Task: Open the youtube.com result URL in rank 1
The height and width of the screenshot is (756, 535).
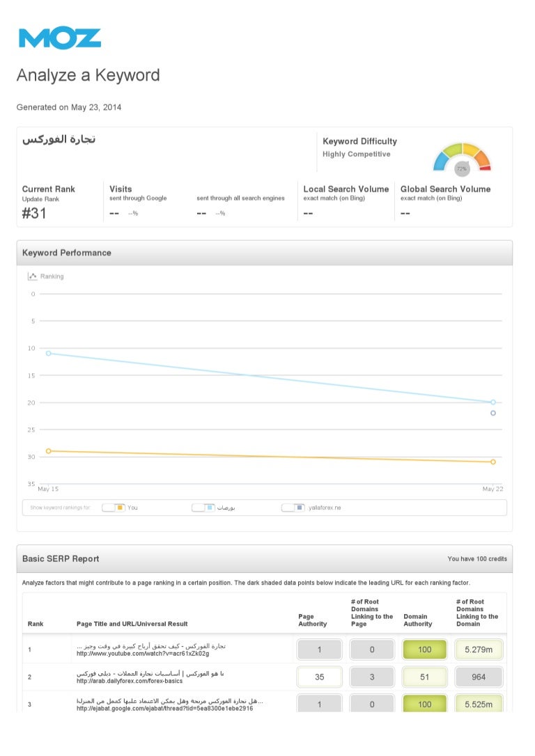Action: click(x=143, y=654)
